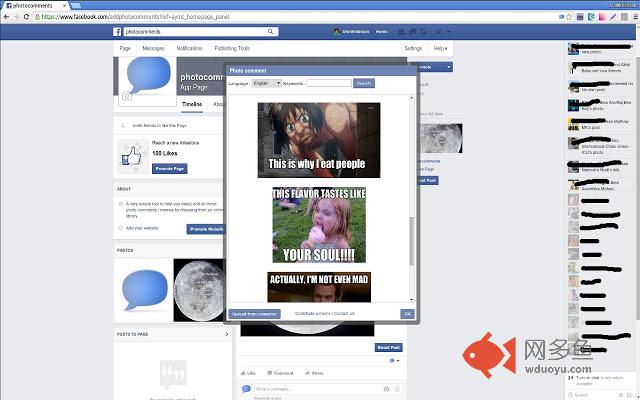Open the Timeline tab
The image size is (640, 400).
coord(192,104)
